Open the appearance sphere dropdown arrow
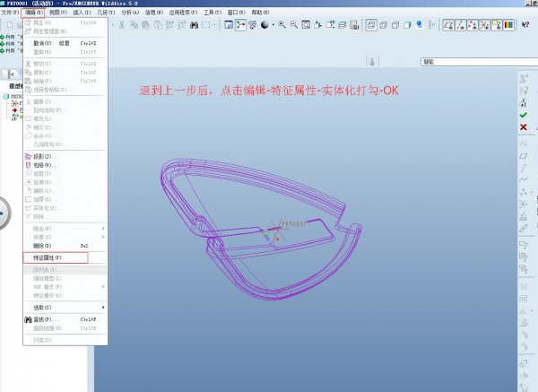 (x=273, y=25)
